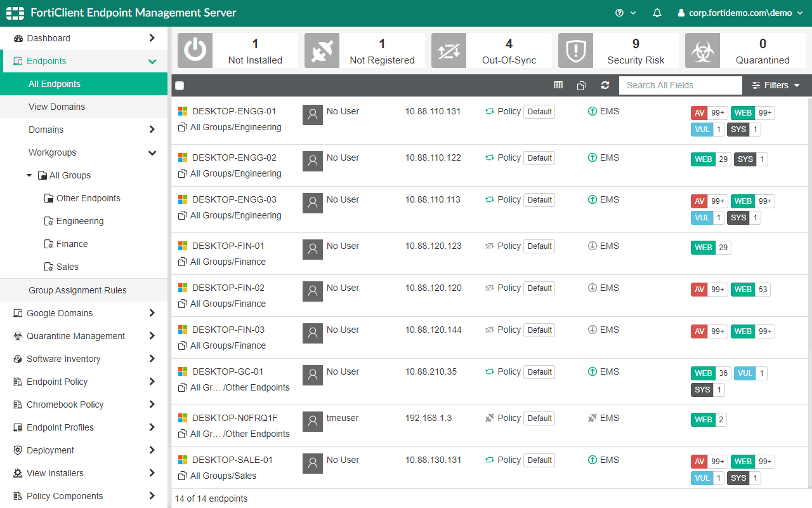812x508 pixels.
Task: Open the Chromebook Policy menu
Action: click(x=84, y=404)
